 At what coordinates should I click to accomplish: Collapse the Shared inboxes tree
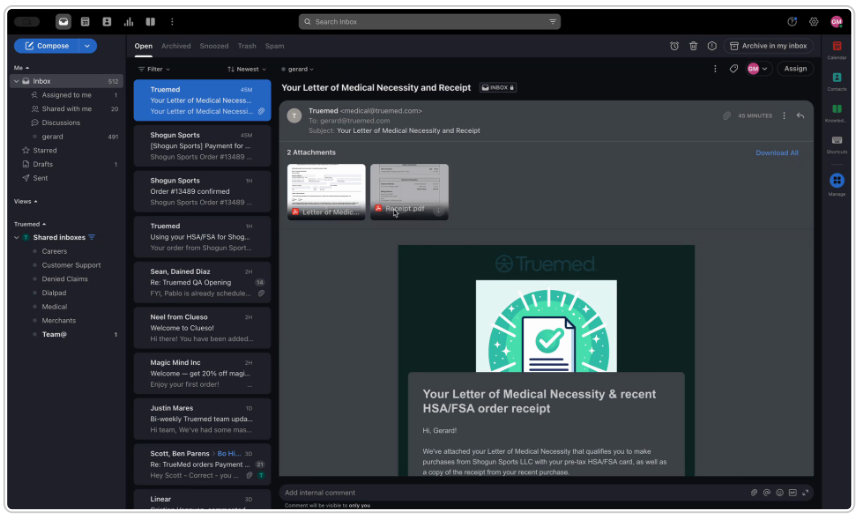click(x=16, y=238)
